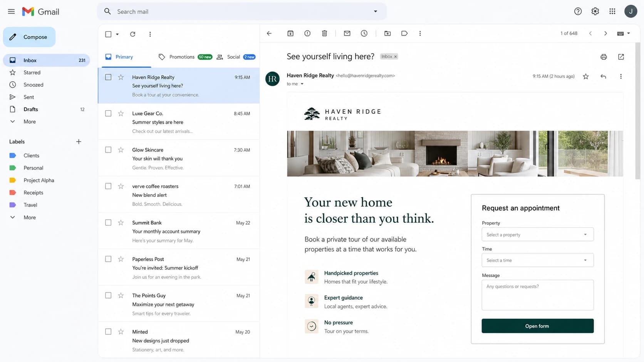Check the Glow Skincare email box
The height and width of the screenshot is (362, 644).
click(x=108, y=150)
